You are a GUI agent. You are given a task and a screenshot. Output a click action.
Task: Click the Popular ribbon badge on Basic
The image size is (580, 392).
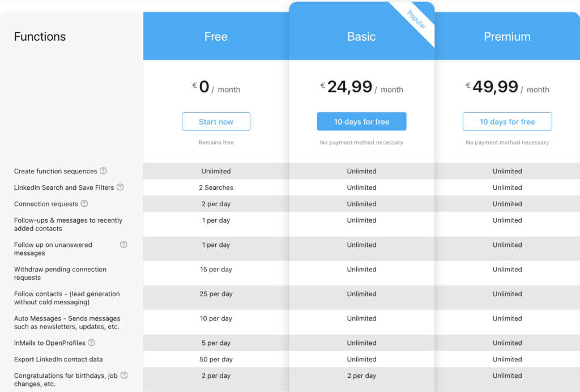417,19
